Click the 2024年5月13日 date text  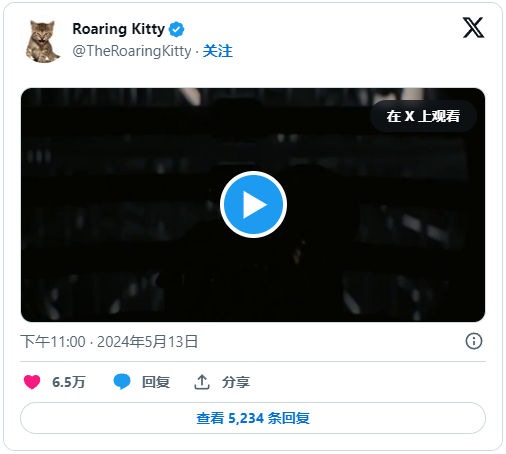pos(147,342)
